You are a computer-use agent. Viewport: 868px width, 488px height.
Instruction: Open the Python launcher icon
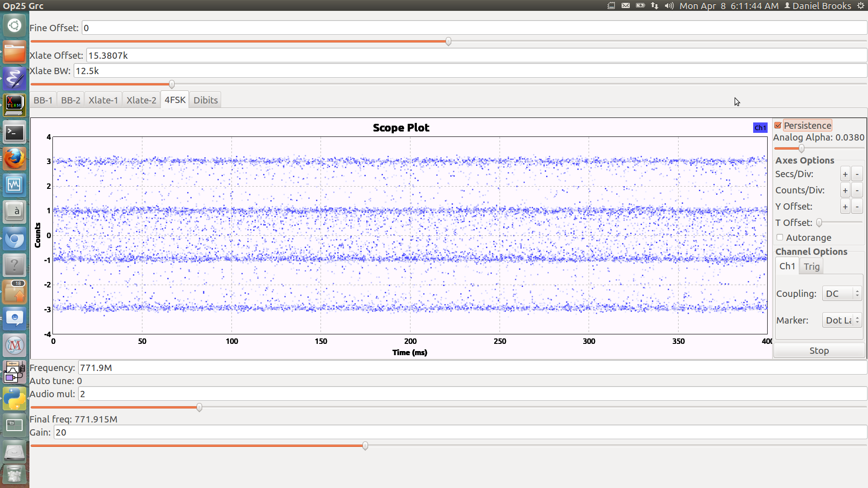(14, 399)
